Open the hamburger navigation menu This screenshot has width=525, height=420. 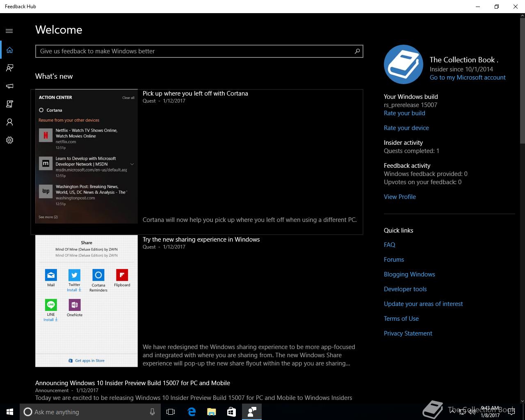pyautogui.click(x=9, y=31)
